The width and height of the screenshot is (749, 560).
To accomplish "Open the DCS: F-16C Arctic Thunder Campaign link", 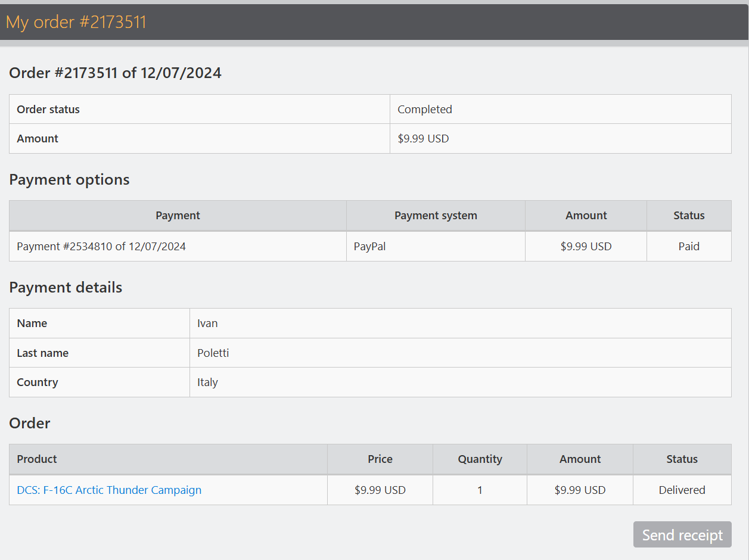I will coord(109,490).
